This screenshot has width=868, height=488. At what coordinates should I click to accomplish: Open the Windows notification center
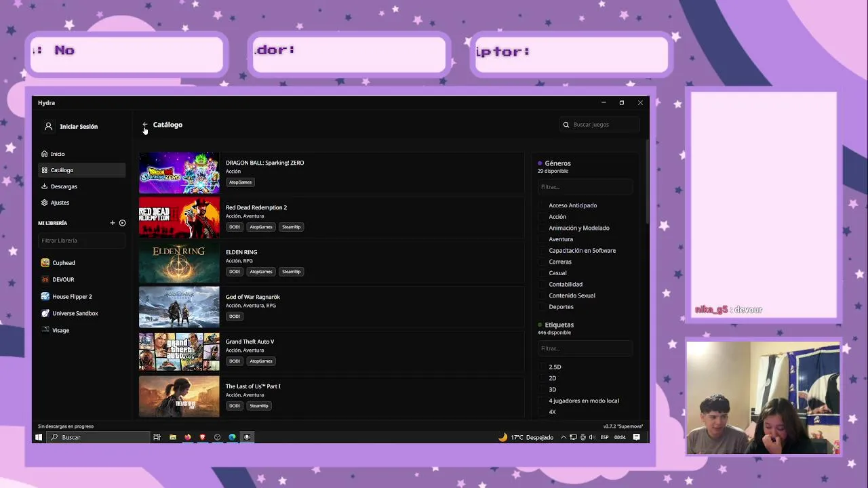point(637,437)
